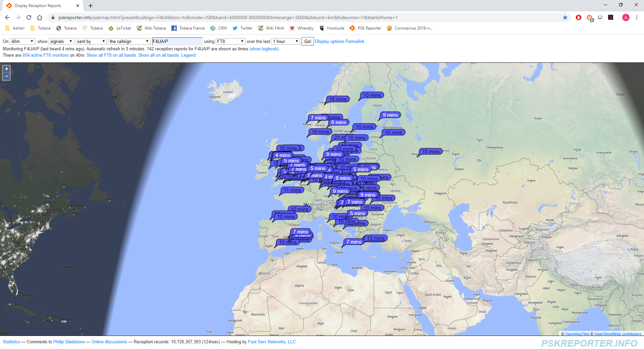Image resolution: width=644 pixels, height=349 pixels.
Task: Click the show logbook link
Action: (264, 49)
